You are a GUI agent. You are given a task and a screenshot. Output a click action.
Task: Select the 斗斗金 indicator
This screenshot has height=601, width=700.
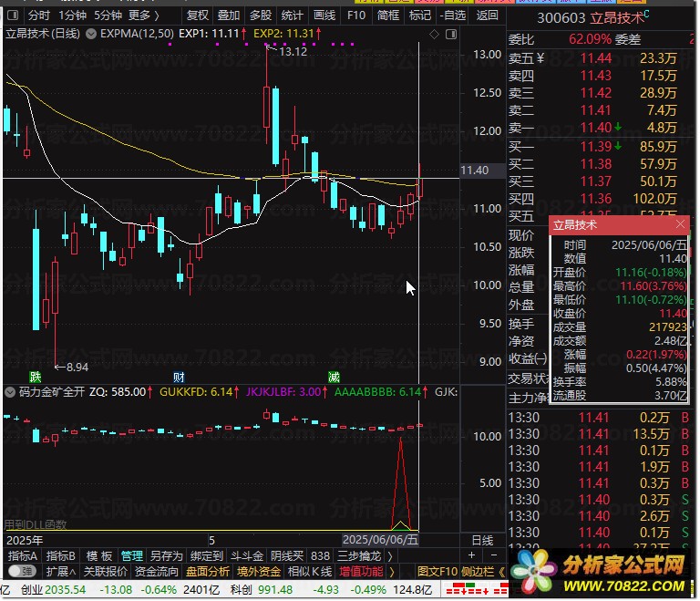(x=246, y=556)
